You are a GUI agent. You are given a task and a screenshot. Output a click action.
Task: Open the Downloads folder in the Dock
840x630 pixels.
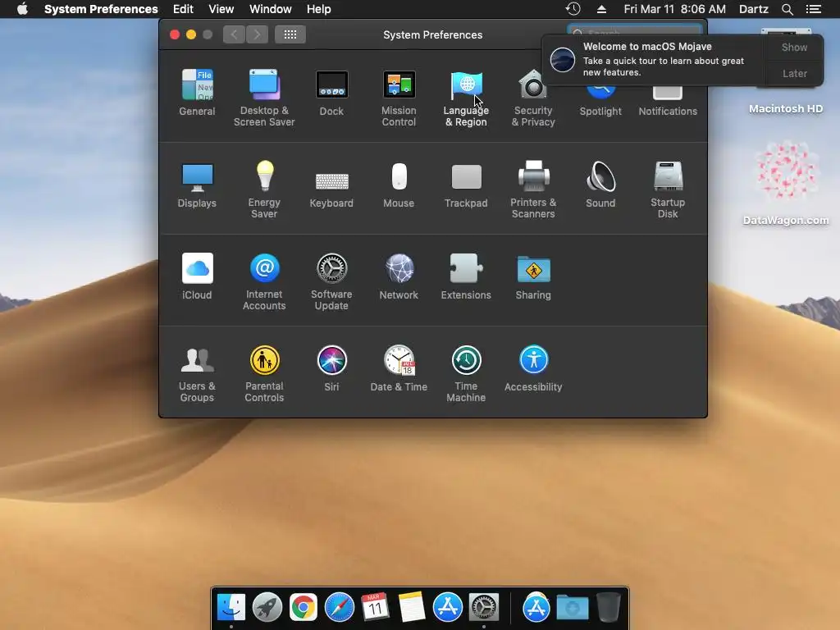click(x=572, y=608)
